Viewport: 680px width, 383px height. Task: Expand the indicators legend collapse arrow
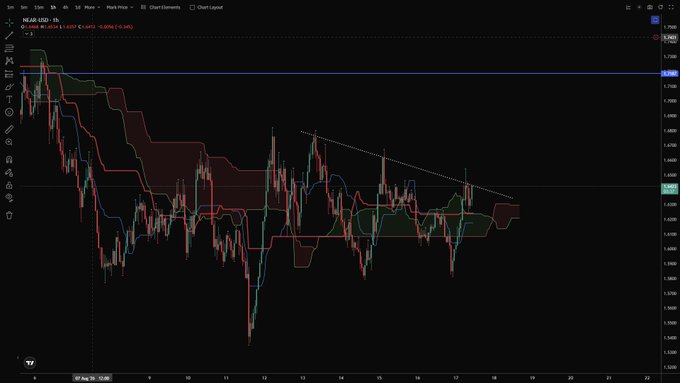[x=29, y=34]
